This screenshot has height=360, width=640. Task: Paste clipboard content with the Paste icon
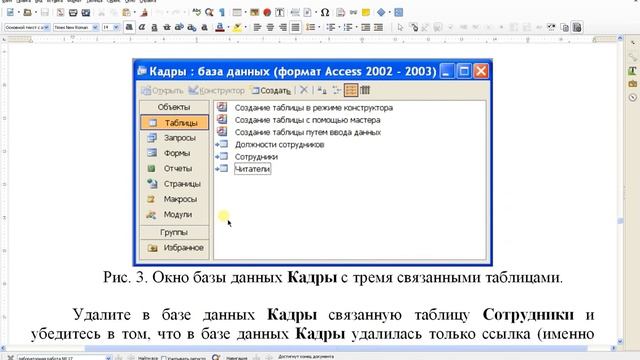click(x=127, y=13)
